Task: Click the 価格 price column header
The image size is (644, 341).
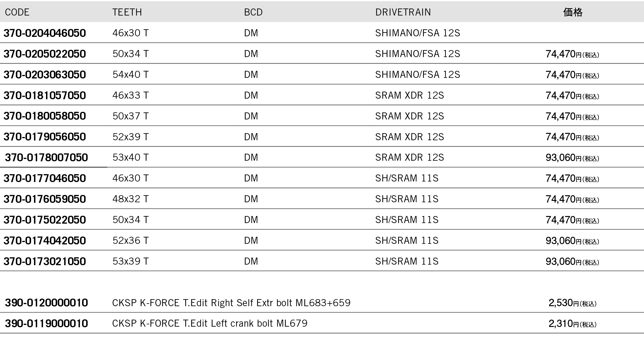Action: (573, 12)
